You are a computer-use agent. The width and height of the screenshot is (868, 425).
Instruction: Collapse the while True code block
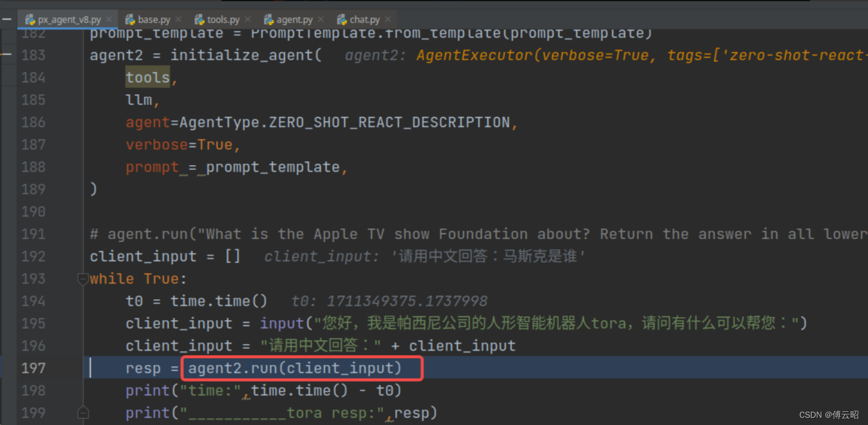(x=84, y=279)
